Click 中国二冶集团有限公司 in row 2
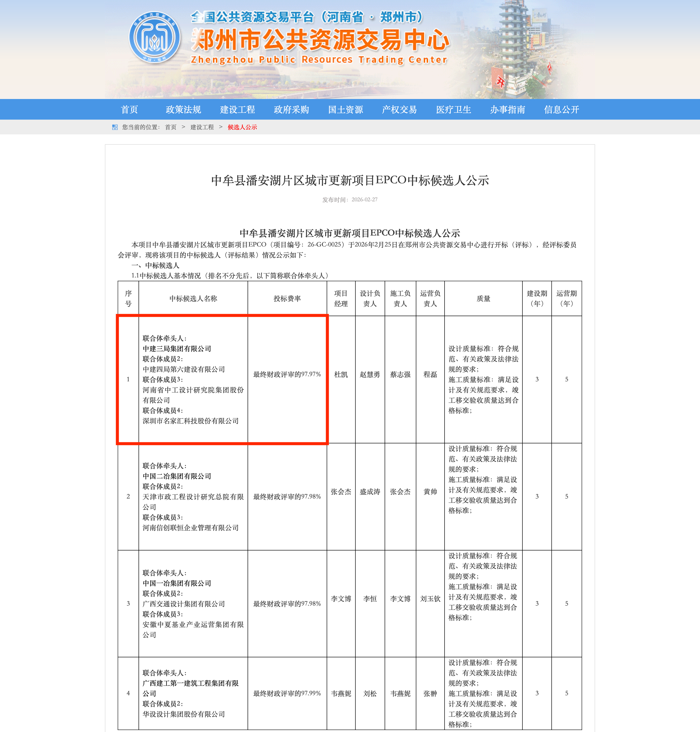Viewport: 700px width, 732px height. coord(177,476)
